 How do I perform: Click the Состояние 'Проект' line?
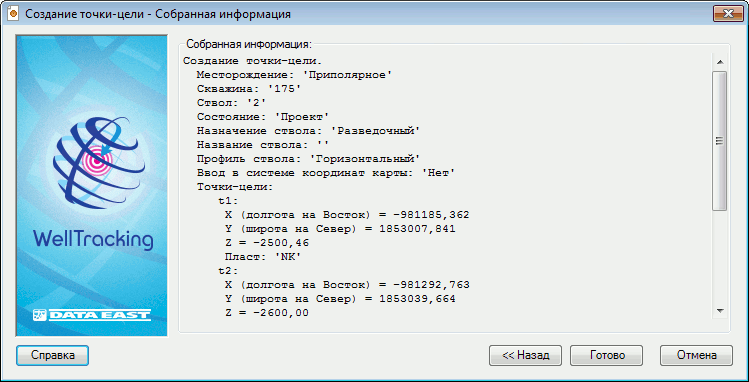click(x=263, y=117)
